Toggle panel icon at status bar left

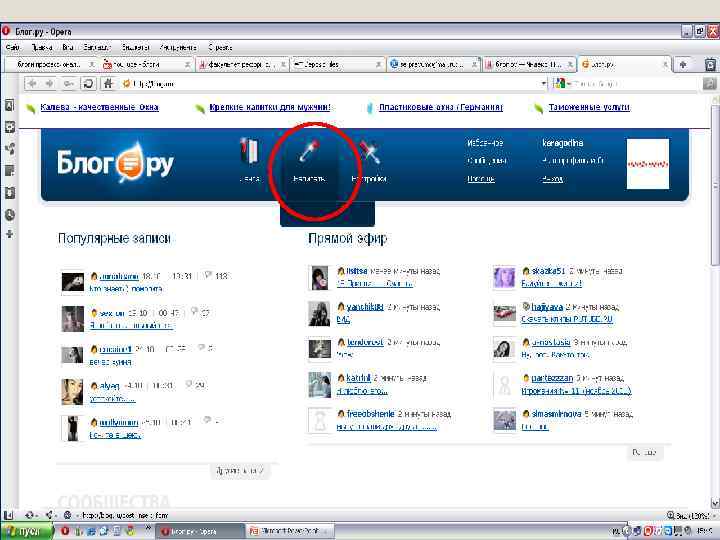coord(8,515)
